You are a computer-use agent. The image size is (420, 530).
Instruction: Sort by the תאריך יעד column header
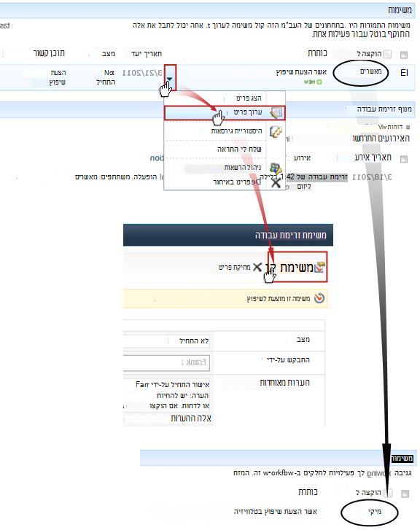click(x=146, y=53)
